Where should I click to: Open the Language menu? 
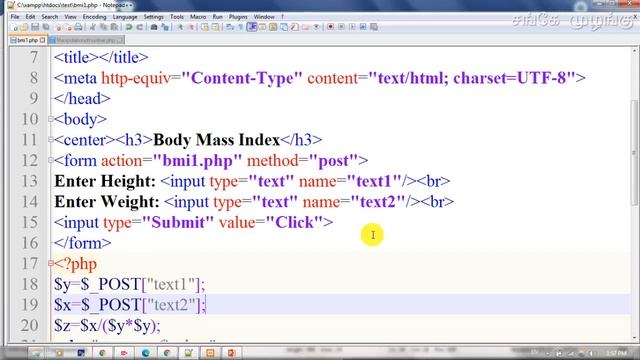[125, 17]
